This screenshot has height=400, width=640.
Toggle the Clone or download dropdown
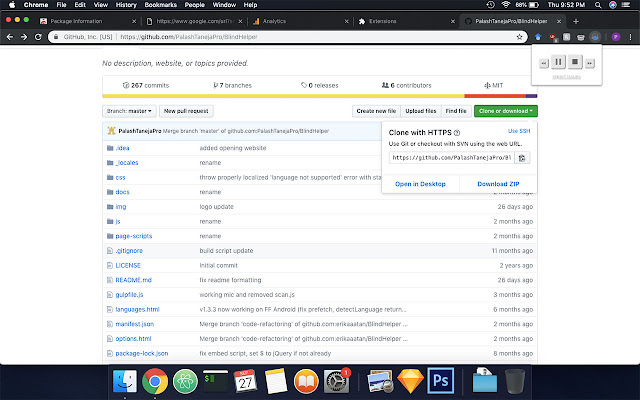(506, 111)
